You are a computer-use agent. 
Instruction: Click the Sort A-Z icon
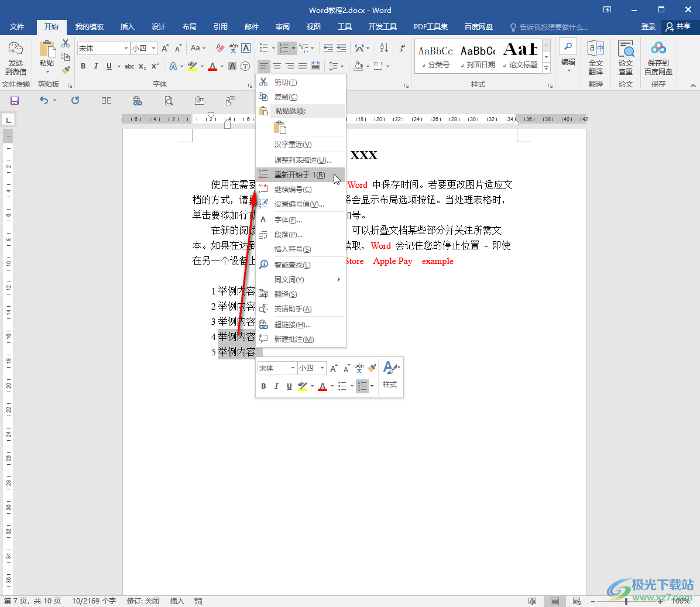point(384,48)
